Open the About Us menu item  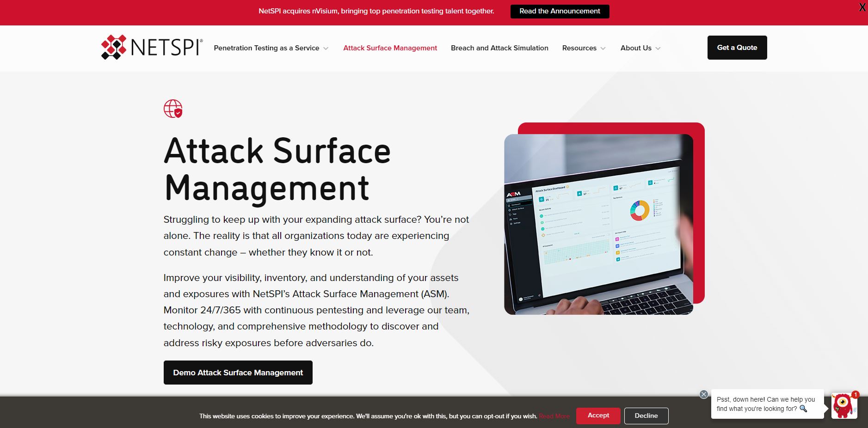(x=636, y=48)
